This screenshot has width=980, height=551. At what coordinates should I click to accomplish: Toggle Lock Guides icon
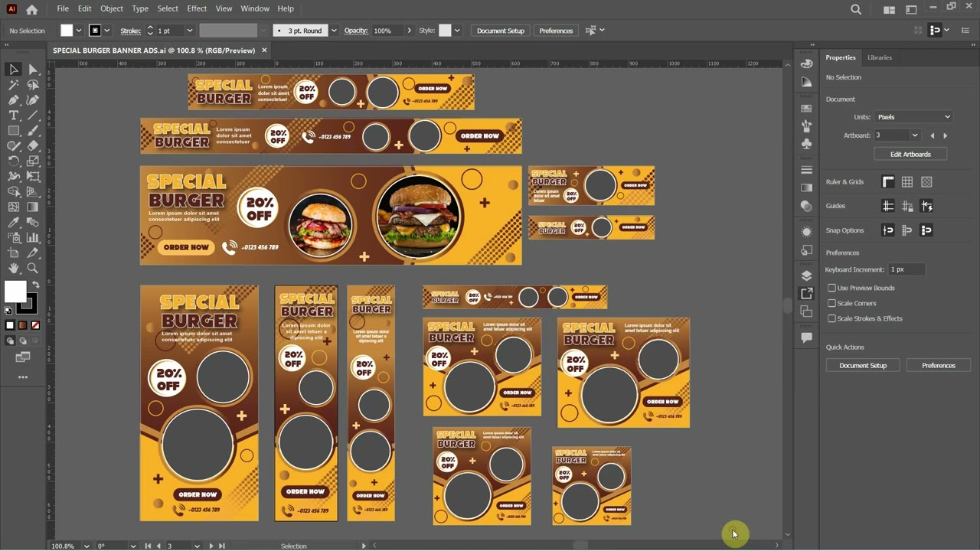[907, 206]
